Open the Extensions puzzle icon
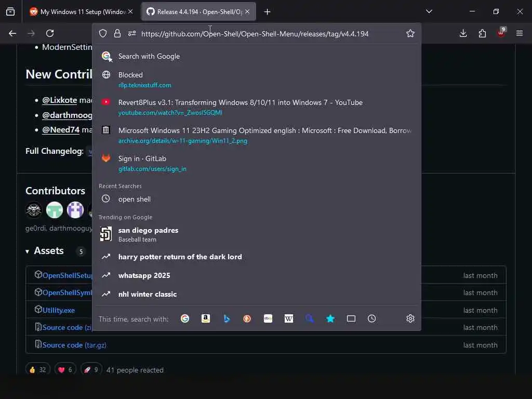The width and height of the screenshot is (532, 399). [x=482, y=33]
